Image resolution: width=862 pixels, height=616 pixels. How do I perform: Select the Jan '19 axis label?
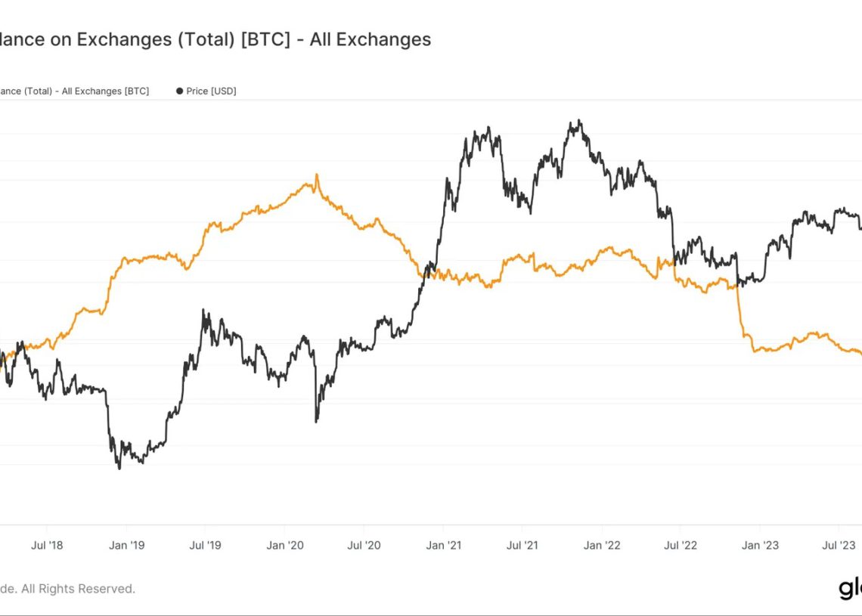(126, 544)
